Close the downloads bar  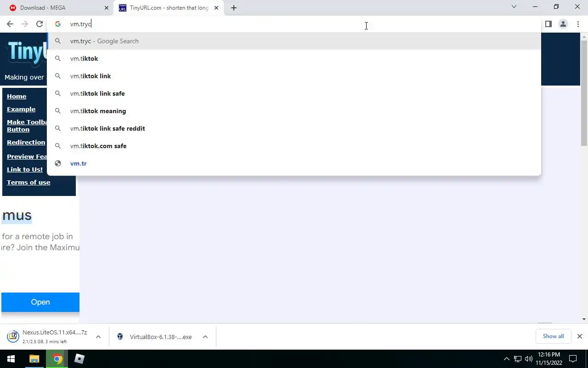(580, 336)
